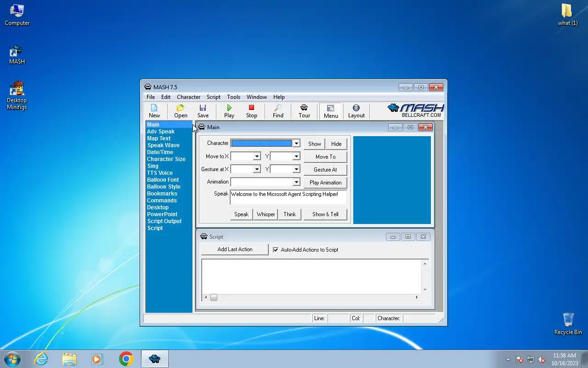Image resolution: width=588 pixels, height=368 pixels.
Task: Expand the Move to Y dropdown
Action: [296, 156]
